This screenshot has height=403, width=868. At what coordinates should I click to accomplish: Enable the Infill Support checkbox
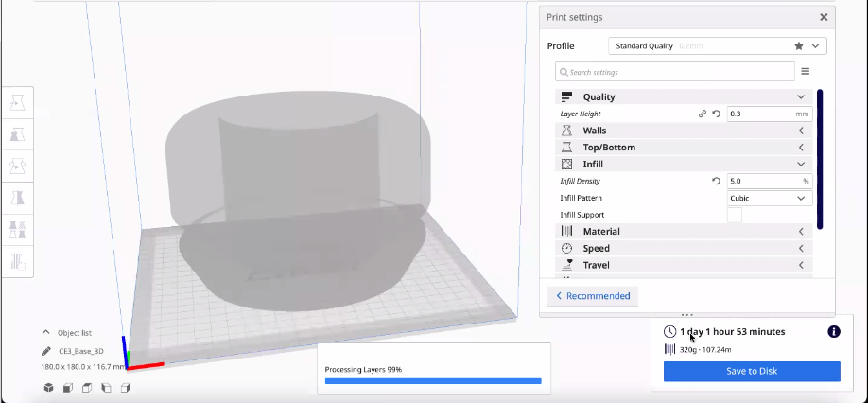(734, 215)
